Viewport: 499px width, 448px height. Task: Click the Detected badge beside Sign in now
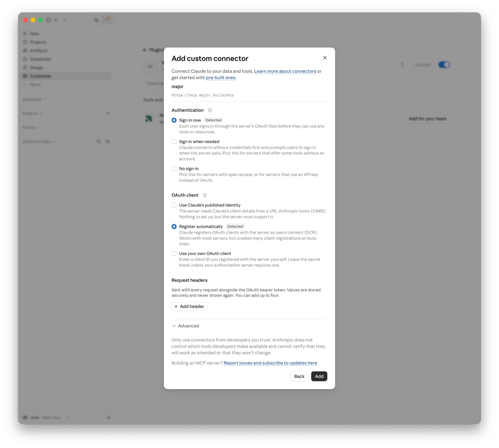213,120
